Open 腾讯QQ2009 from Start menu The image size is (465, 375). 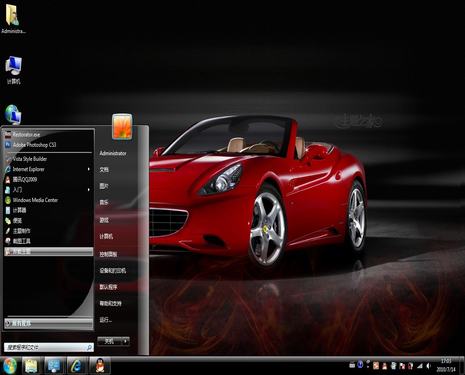click(x=49, y=180)
